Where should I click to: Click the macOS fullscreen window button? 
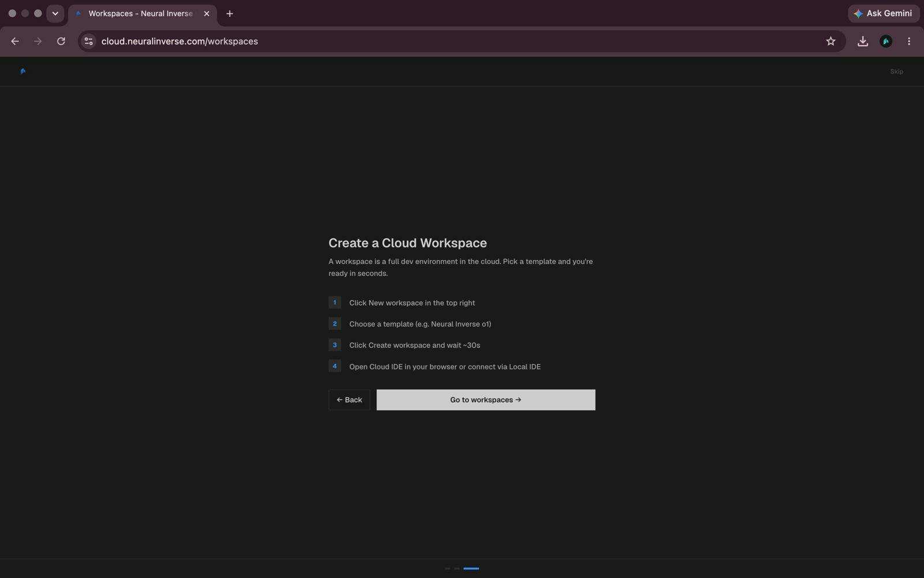point(38,13)
